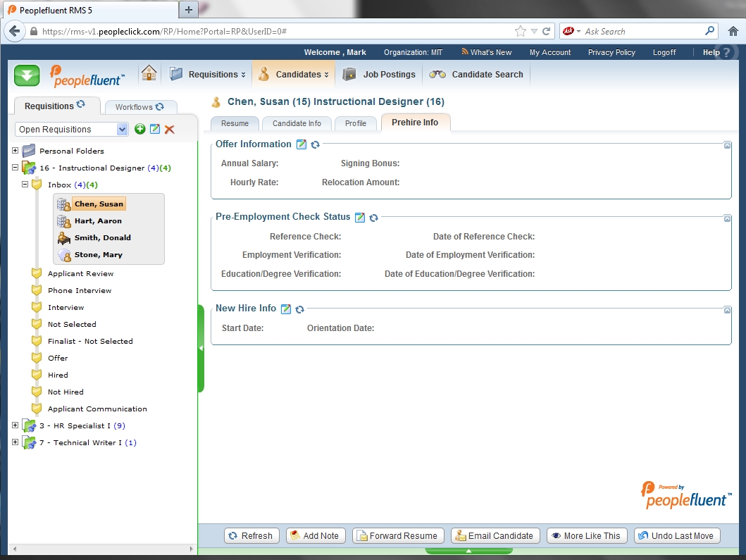The height and width of the screenshot is (560, 746).
Task: Open Candidate Search with binoculars icon
Action: 478,74
